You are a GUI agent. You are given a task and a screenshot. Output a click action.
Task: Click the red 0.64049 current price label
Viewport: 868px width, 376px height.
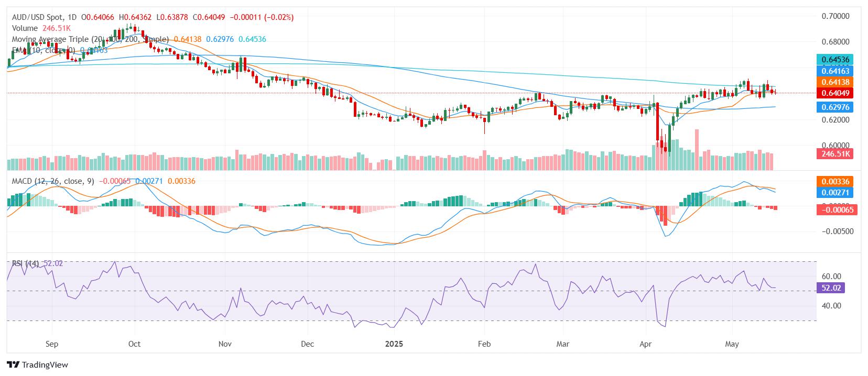point(835,93)
